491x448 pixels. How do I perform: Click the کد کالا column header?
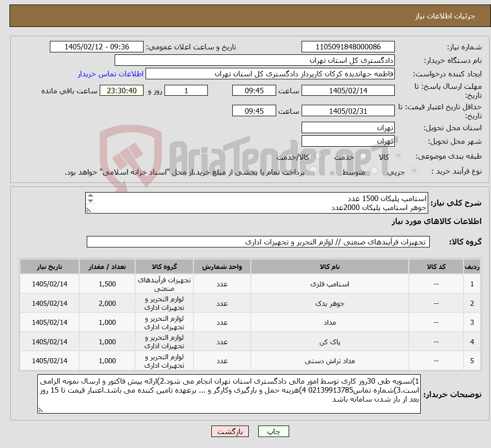pos(436,266)
